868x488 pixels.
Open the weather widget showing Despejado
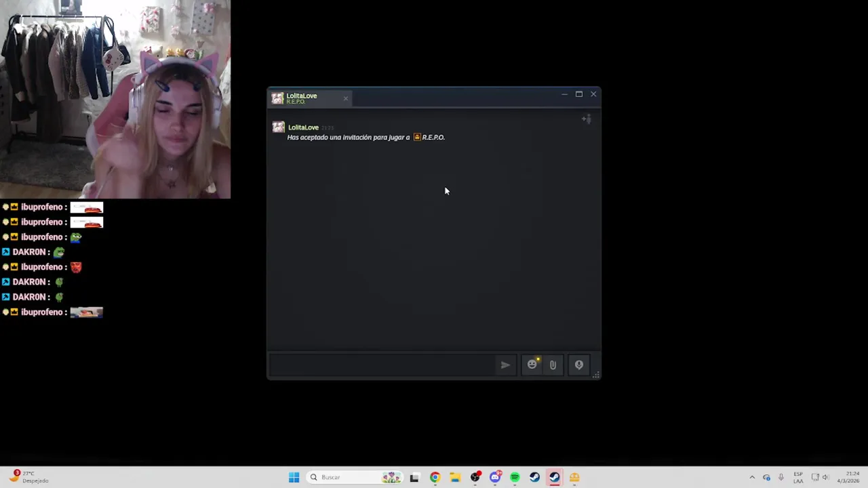coord(28,477)
